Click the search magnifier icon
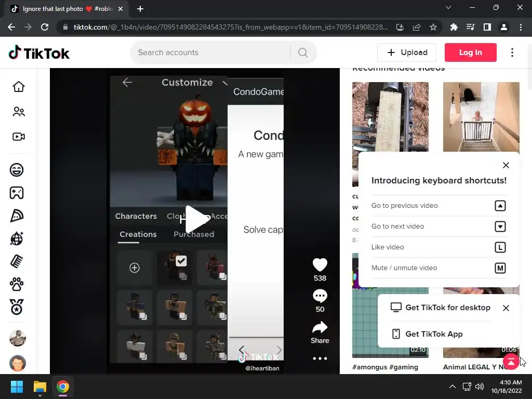Image resolution: width=532 pixels, height=399 pixels. pyautogui.click(x=303, y=52)
